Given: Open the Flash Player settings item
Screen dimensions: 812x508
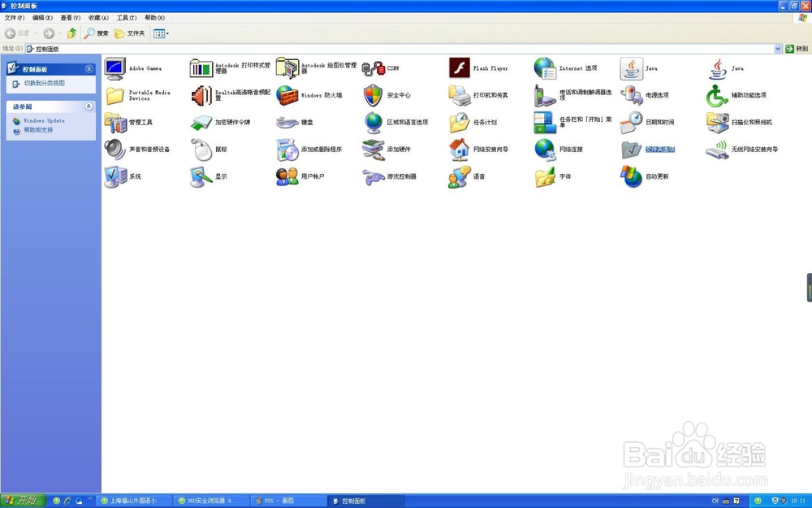Looking at the screenshot, I should [x=478, y=68].
